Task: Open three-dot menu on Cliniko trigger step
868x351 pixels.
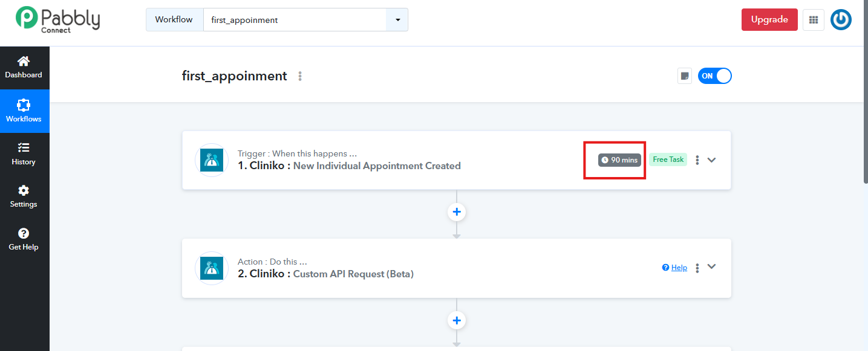Action: tap(697, 160)
